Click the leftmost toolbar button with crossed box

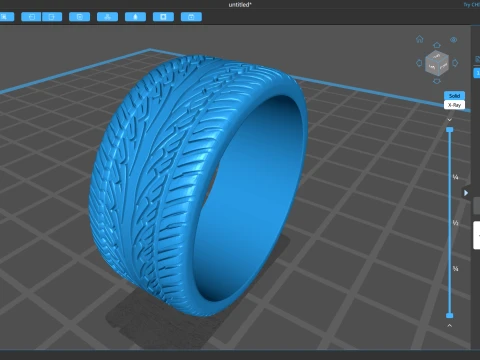pos(6,17)
